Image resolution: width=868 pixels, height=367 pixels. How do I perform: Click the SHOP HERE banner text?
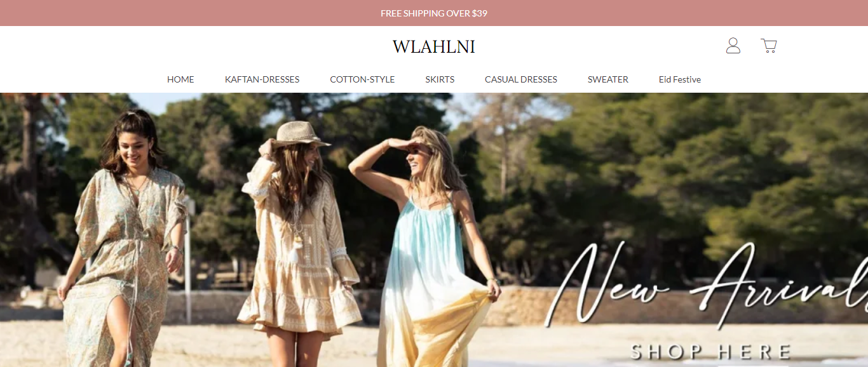pyautogui.click(x=710, y=351)
